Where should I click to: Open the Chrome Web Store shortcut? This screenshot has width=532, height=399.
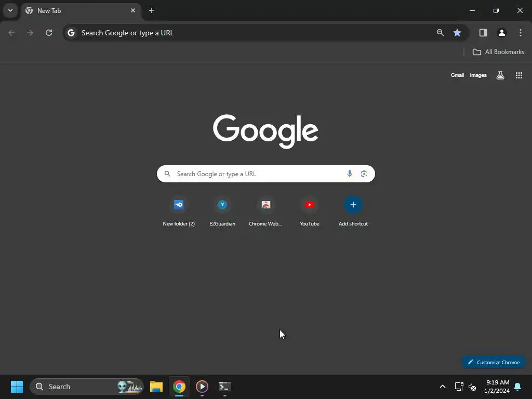265,212
